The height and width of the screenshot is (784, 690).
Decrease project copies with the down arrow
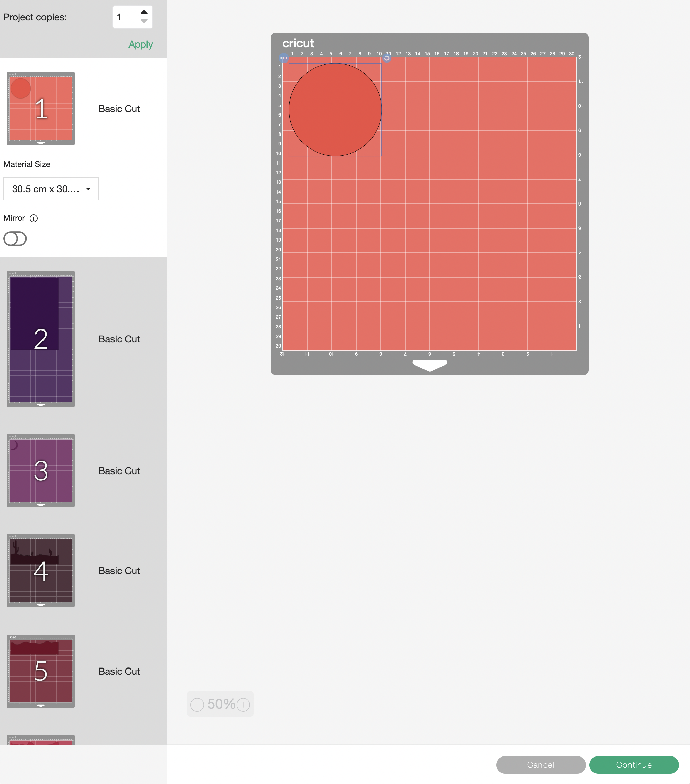click(x=144, y=22)
